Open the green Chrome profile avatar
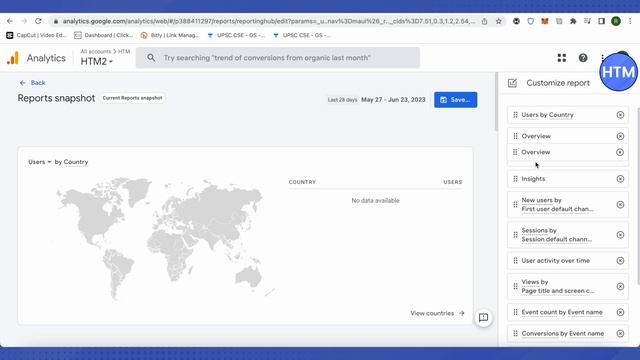The width and height of the screenshot is (640, 360). tap(616, 21)
